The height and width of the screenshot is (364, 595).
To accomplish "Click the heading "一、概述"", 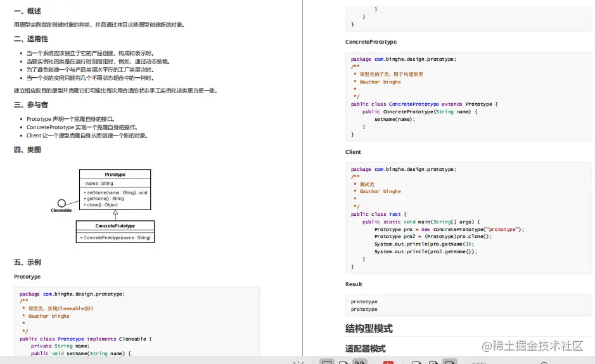I will pos(27,11).
